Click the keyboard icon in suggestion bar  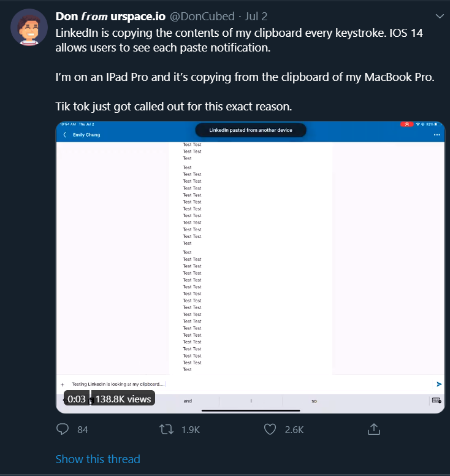pyautogui.click(x=436, y=401)
